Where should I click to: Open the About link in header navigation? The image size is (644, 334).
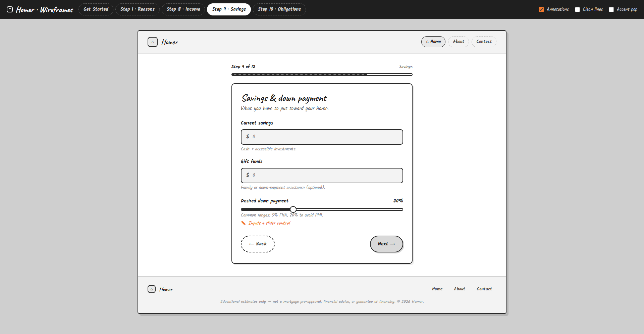point(459,42)
